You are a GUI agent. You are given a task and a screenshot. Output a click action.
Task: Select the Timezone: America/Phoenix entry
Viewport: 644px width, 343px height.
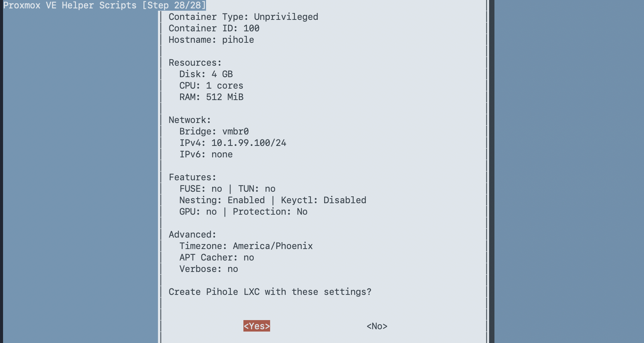click(x=246, y=246)
